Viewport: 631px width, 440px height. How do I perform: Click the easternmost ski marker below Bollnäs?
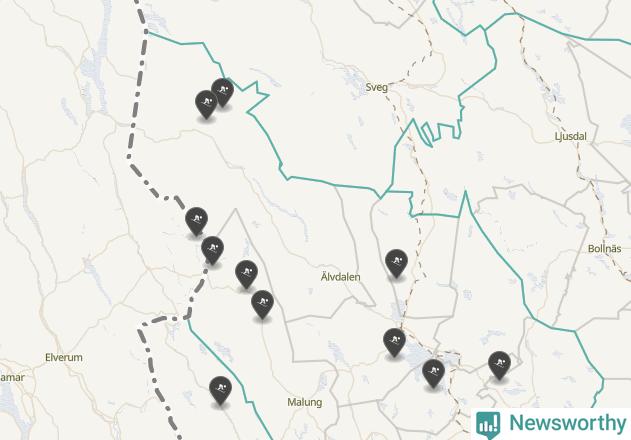[499, 365]
